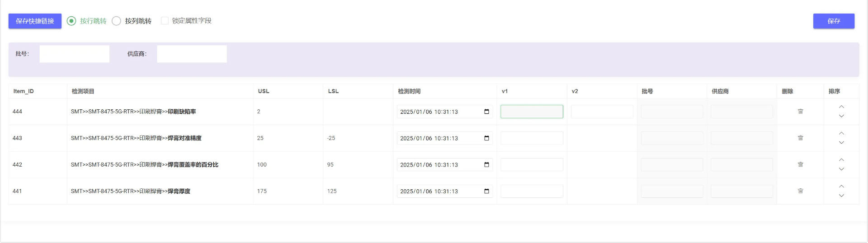Image resolution: width=868 pixels, height=243 pixels.
Task: Click the 保存快捷链接 button
Action: click(35, 21)
